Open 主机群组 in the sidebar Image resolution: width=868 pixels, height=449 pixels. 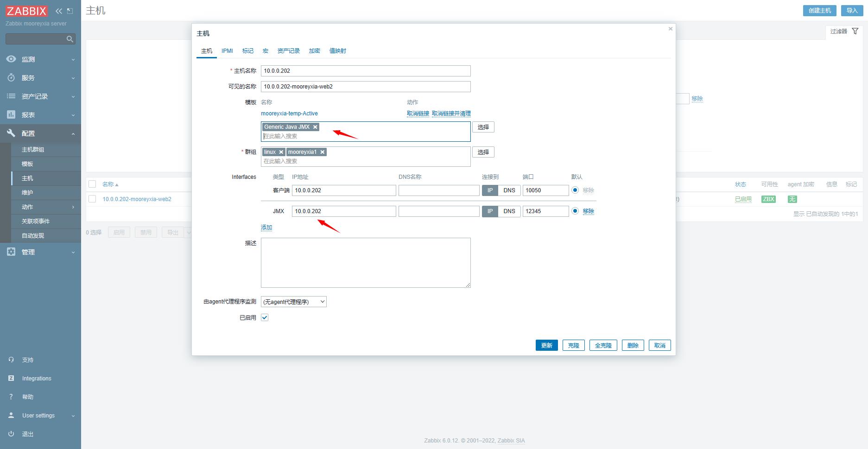point(33,150)
